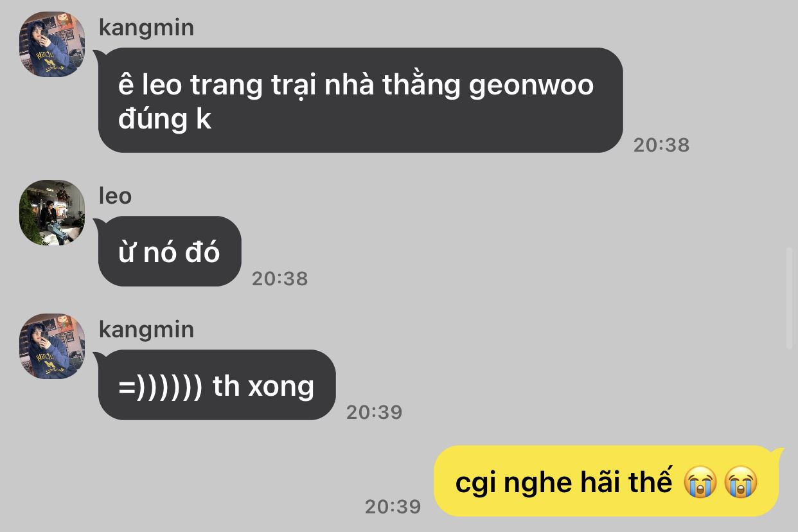Select the "ê leo trang trại" message bubble
Screen dimensions: 798x532
click(x=360, y=100)
